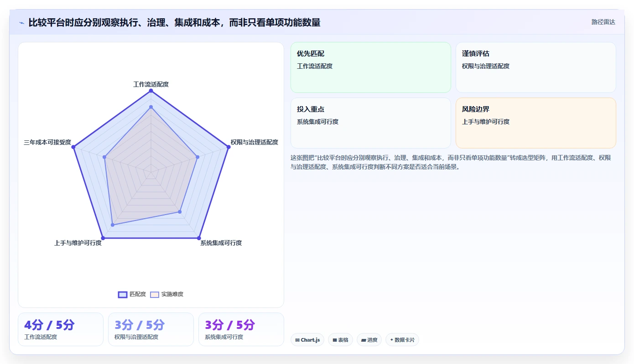Click the description paragraph starting 这张图把

pos(451,162)
